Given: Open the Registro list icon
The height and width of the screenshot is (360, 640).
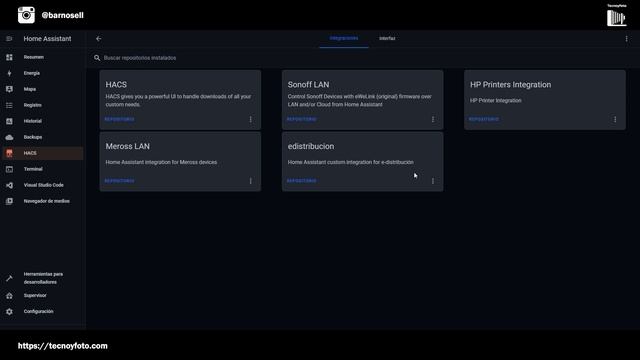Looking at the screenshot, I should 9,105.
